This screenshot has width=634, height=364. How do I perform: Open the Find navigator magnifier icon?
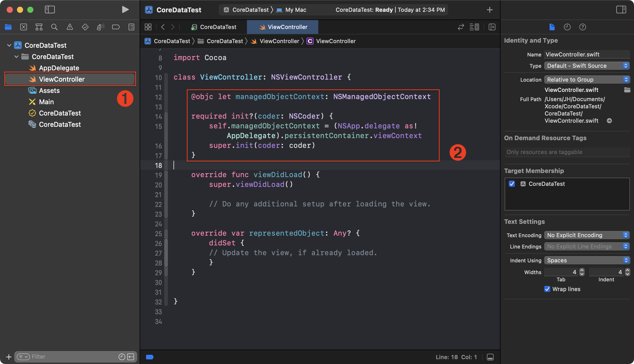click(x=54, y=27)
